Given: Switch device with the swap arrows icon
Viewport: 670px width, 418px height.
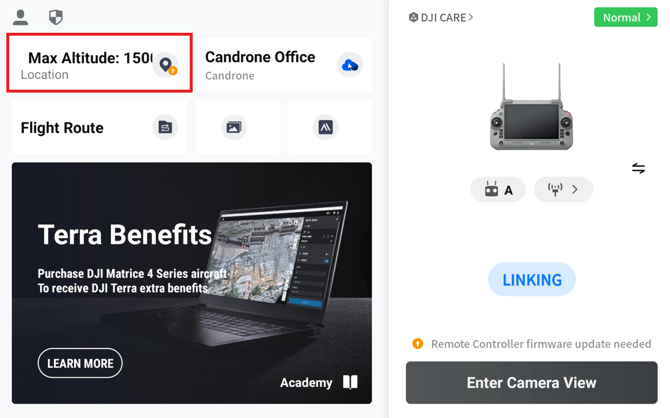Looking at the screenshot, I should [x=638, y=168].
